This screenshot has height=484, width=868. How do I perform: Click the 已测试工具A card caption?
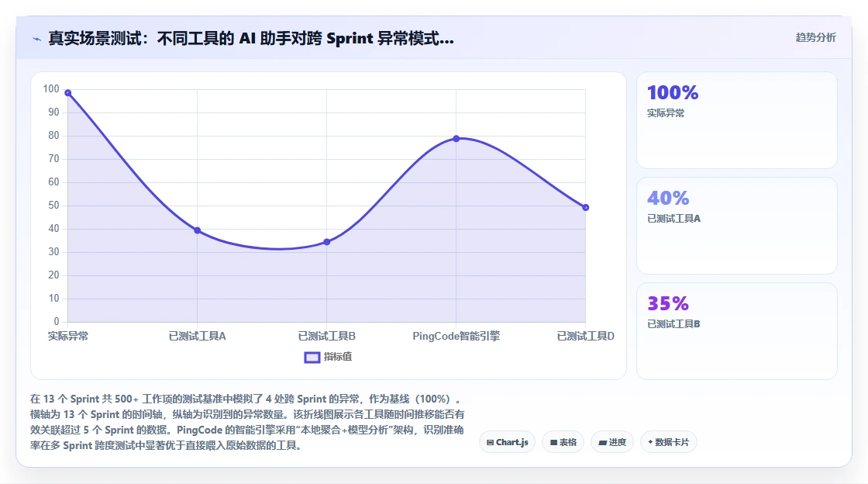673,219
